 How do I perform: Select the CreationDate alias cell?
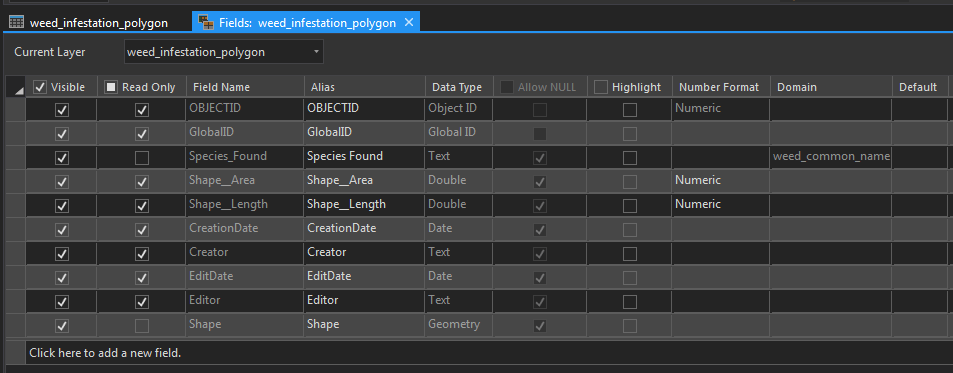pyautogui.click(x=365, y=228)
